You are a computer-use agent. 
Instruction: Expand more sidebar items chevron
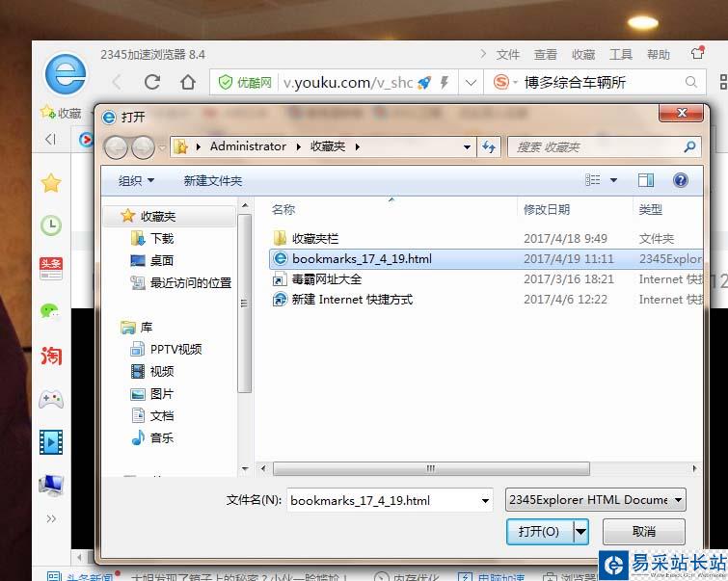click(51, 518)
